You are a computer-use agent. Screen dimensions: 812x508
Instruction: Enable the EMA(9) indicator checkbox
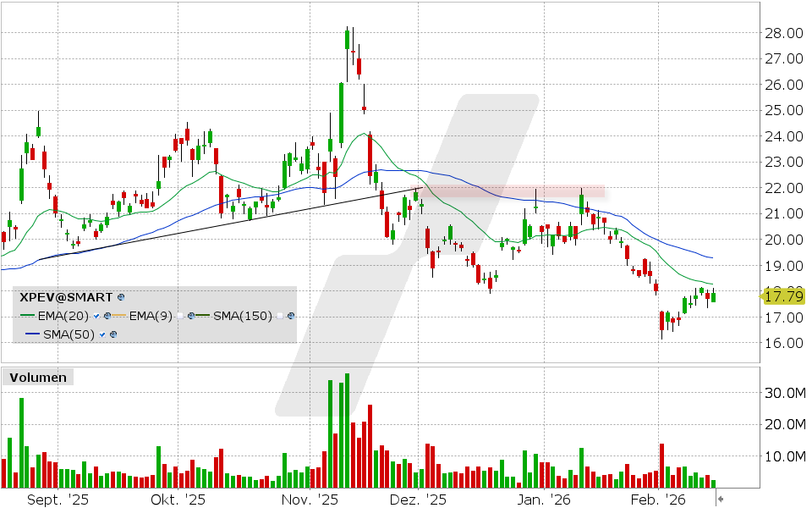point(181,316)
